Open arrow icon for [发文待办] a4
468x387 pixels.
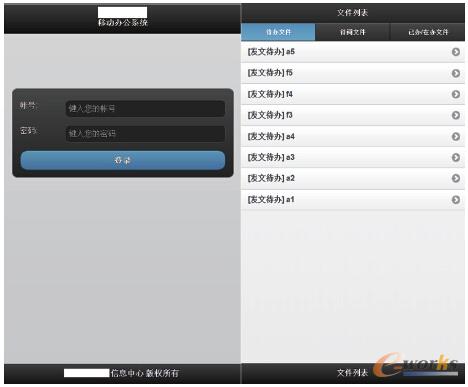[x=456, y=136]
